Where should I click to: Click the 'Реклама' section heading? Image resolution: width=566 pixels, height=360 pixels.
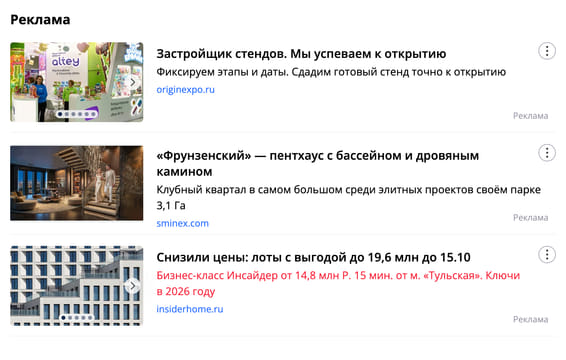point(40,19)
